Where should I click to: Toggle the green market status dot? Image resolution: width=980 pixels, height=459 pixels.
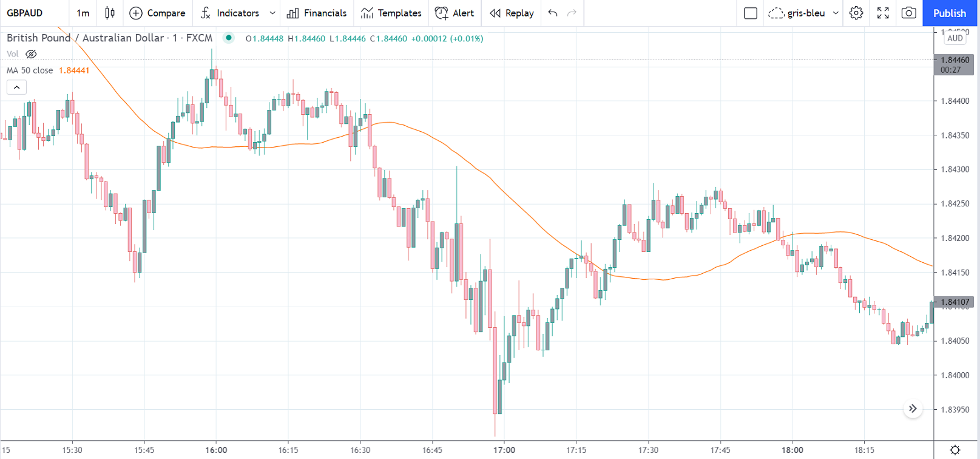[x=229, y=38]
